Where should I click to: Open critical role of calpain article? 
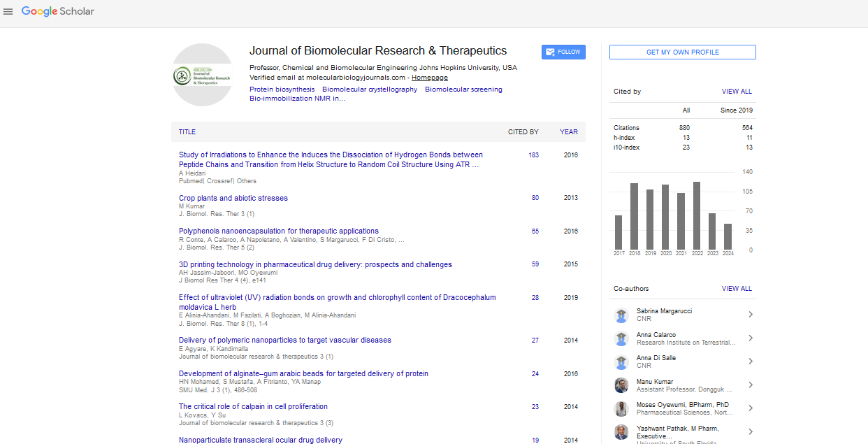pos(253,406)
